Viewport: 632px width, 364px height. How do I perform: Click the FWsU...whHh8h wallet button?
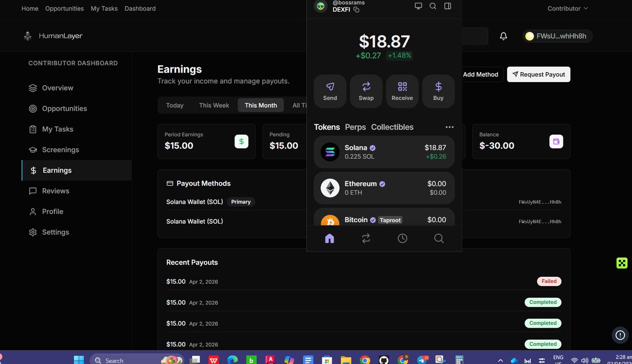[x=557, y=36]
